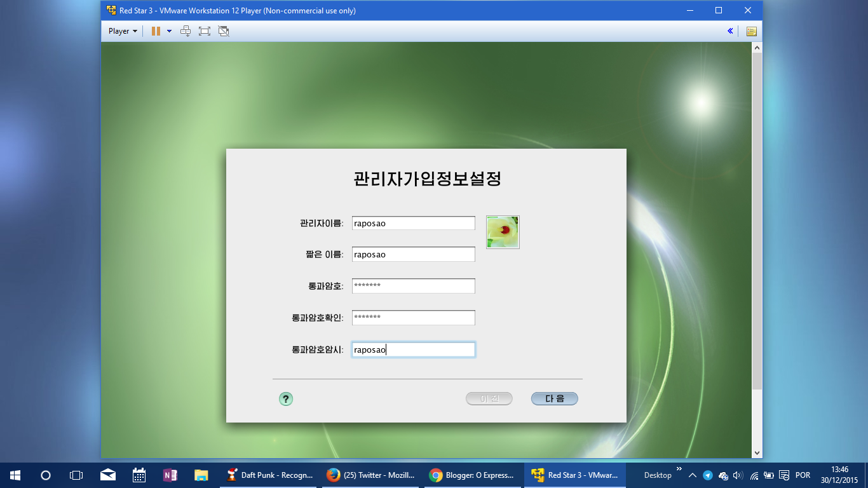Viewport: 868px width, 488px height.
Task: Switch to Twitter Mozilla Firefox taskbar window
Action: [x=370, y=475]
